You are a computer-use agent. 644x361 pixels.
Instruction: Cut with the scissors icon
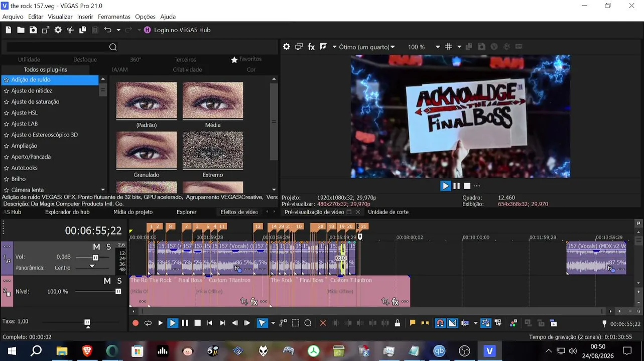pos(70,30)
